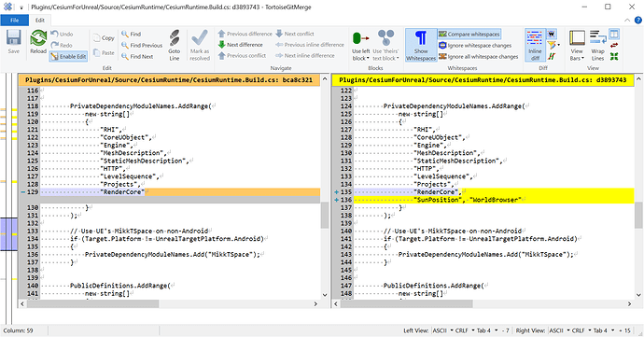Open the diff filter funnel dropdown
Screen dimensions: 644x337
pyautogui.click(x=553, y=45)
